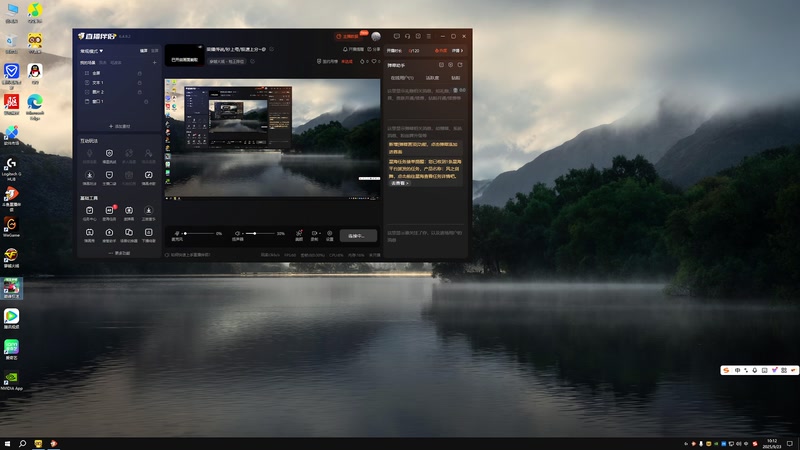Open the title bar hamburger menu

[429, 36]
